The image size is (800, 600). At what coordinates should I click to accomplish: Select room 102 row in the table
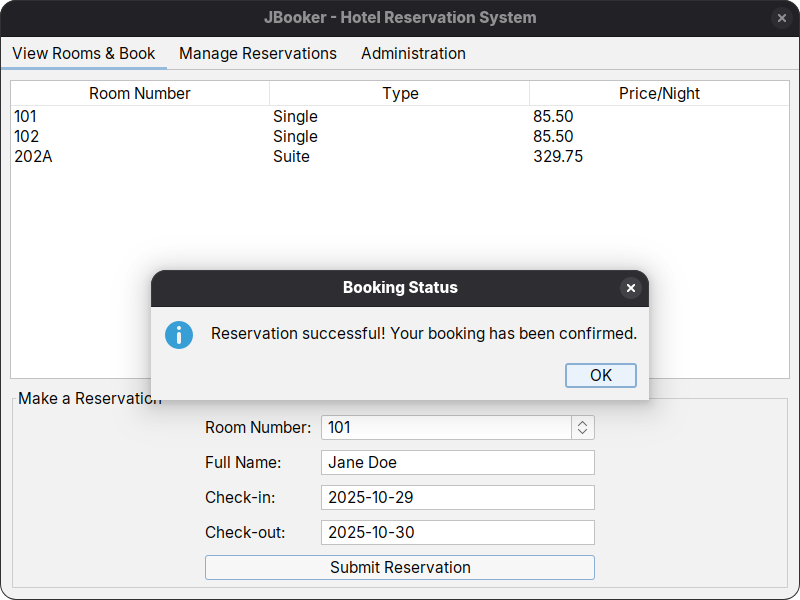pyautogui.click(x=400, y=136)
